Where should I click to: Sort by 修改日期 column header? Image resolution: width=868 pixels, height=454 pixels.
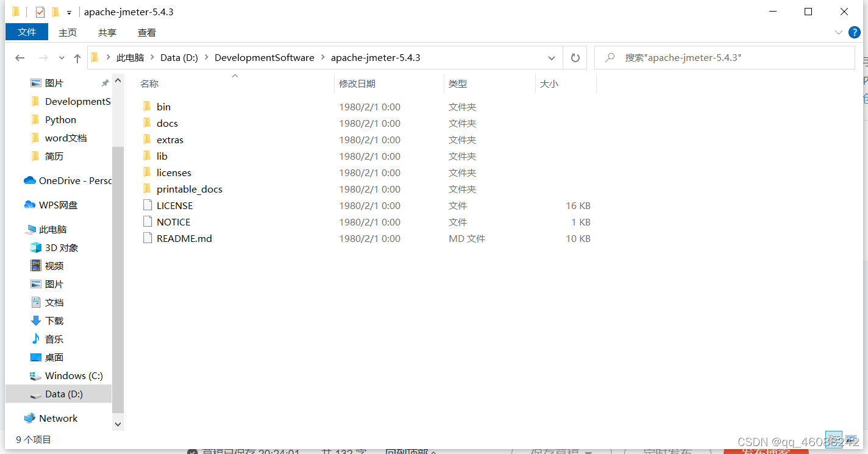[357, 83]
